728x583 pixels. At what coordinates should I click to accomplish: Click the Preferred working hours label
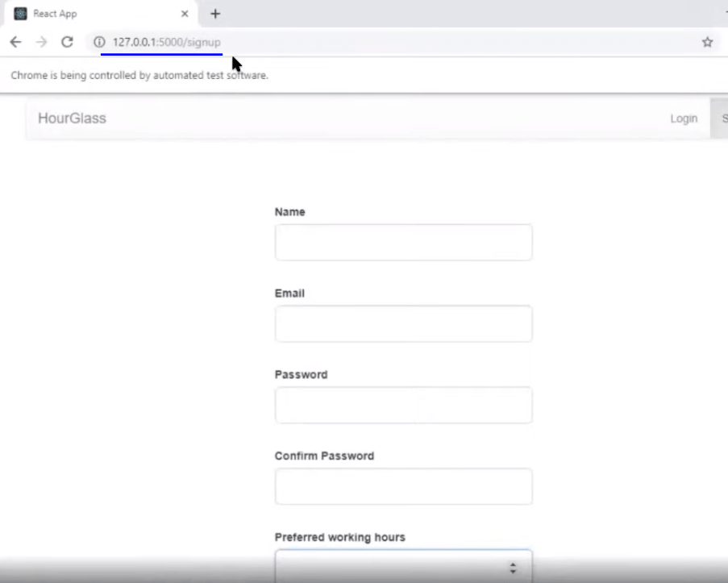tap(340, 537)
